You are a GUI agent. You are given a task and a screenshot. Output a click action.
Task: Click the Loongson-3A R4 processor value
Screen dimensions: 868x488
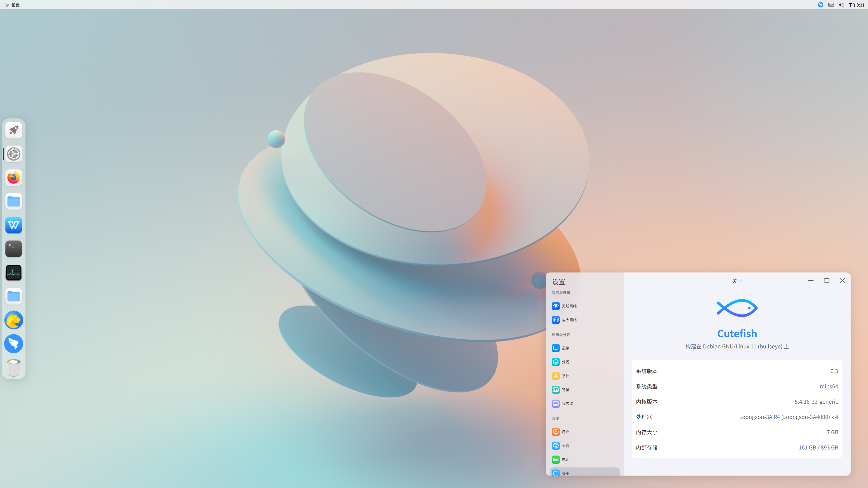pos(788,417)
